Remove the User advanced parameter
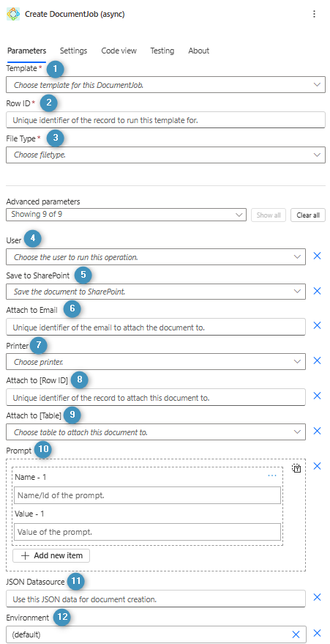Screen dimensions: 330x644 point(317,256)
